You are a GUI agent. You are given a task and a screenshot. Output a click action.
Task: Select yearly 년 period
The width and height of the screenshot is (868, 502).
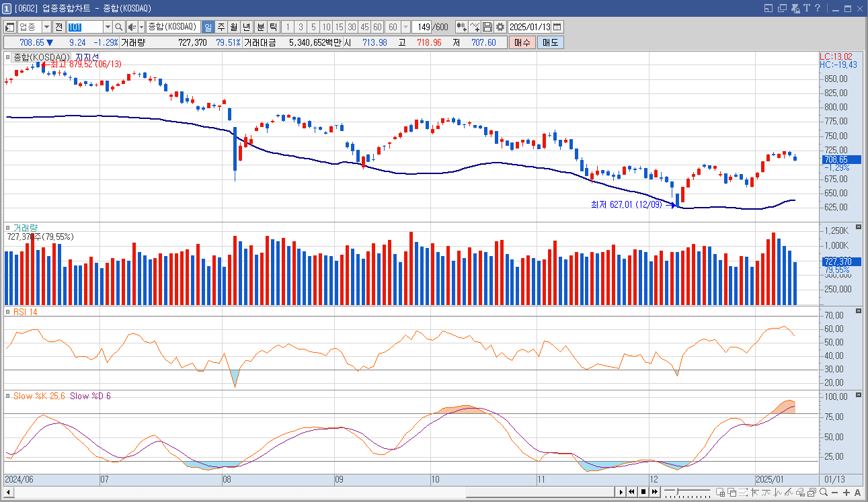click(x=247, y=27)
